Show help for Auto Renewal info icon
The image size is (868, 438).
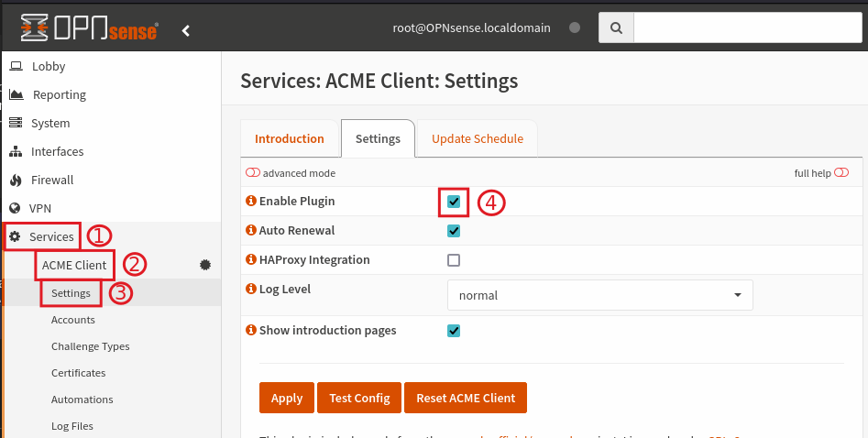pyautogui.click(x=251, y=230)
